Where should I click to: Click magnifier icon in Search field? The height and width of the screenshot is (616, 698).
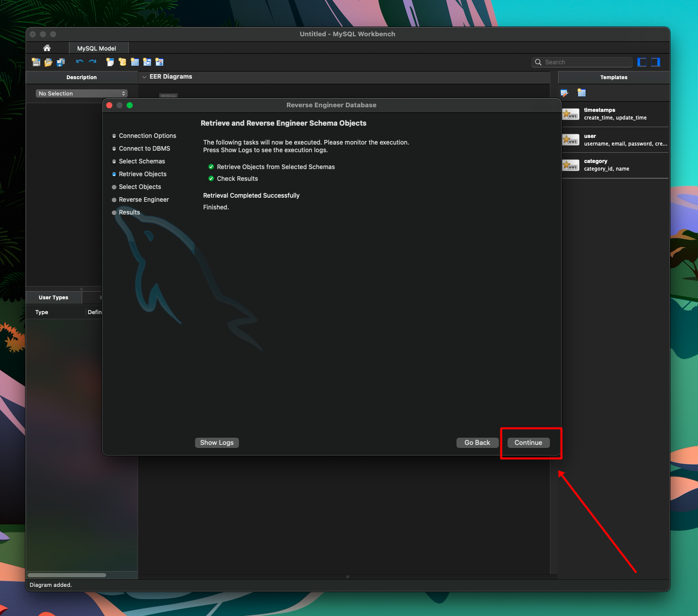pos(538,62)
